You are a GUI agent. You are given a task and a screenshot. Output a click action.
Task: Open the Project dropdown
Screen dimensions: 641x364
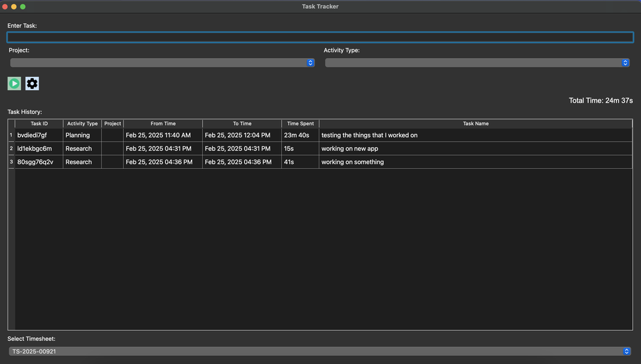tap(162, 63)
